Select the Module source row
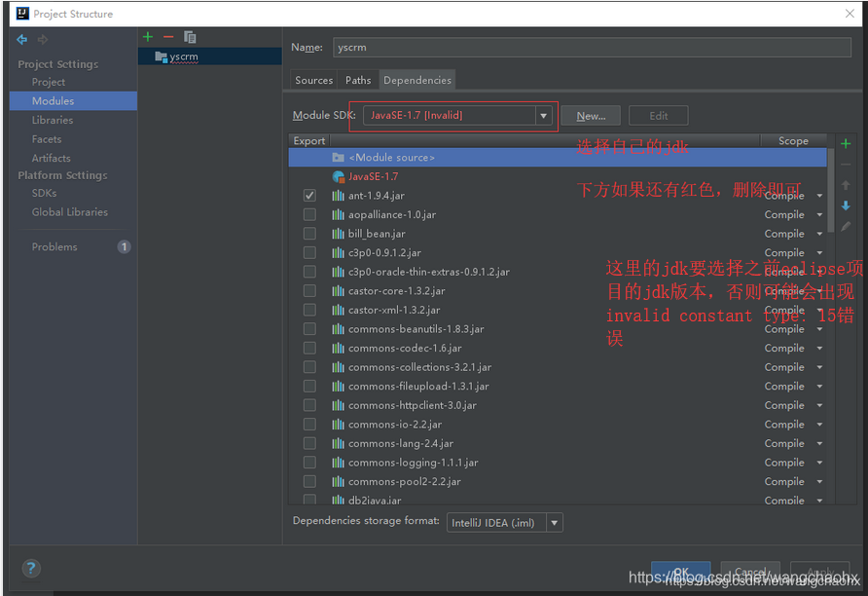The width and height of the screenshot is (868, 596). click(x=558, y=158)
